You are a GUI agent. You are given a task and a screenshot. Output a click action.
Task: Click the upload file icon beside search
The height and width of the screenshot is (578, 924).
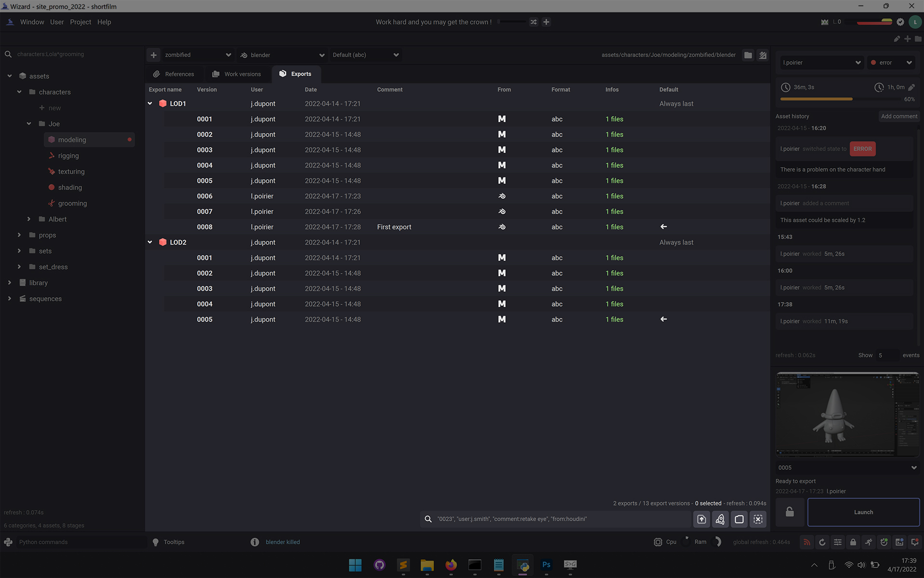(701, 519)
